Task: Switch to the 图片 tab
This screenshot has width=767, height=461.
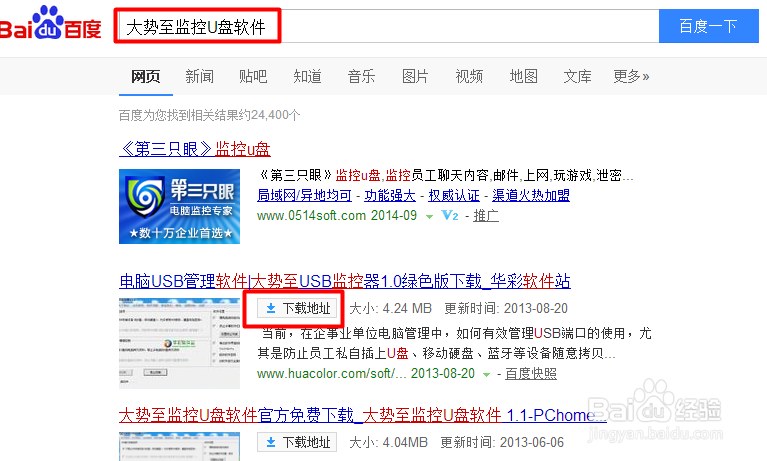Action: [415, 76]
